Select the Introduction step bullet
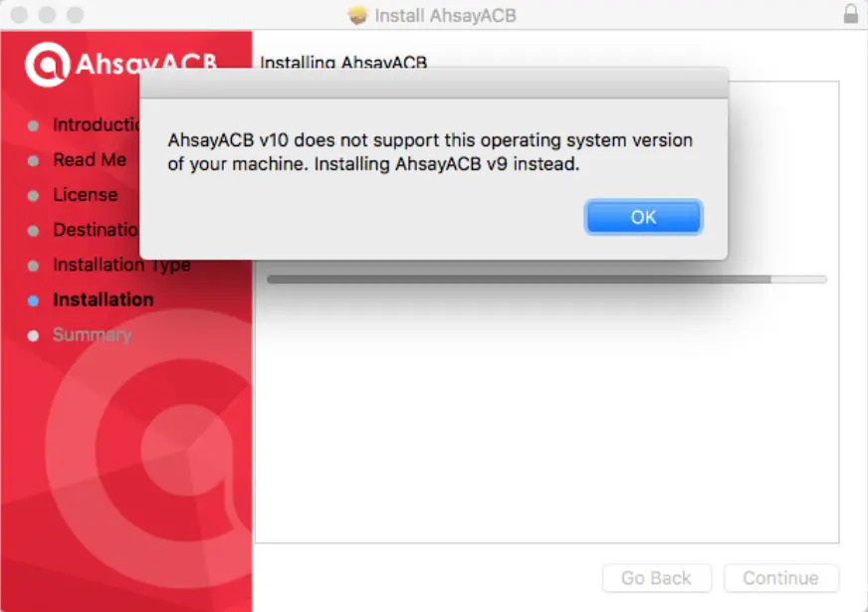 tap(33, 125)
